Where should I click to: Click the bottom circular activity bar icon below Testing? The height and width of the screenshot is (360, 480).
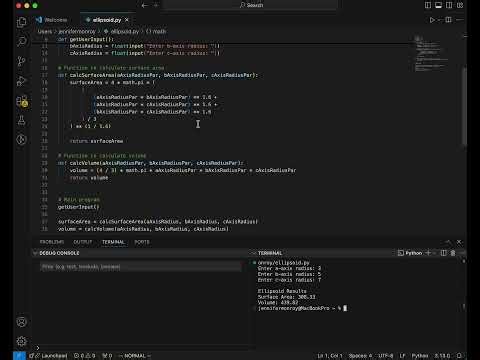click(22, 140)
